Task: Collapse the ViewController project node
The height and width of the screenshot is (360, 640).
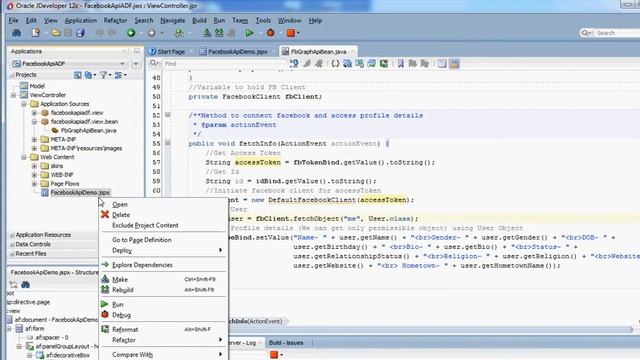Action: click(13, 95)
